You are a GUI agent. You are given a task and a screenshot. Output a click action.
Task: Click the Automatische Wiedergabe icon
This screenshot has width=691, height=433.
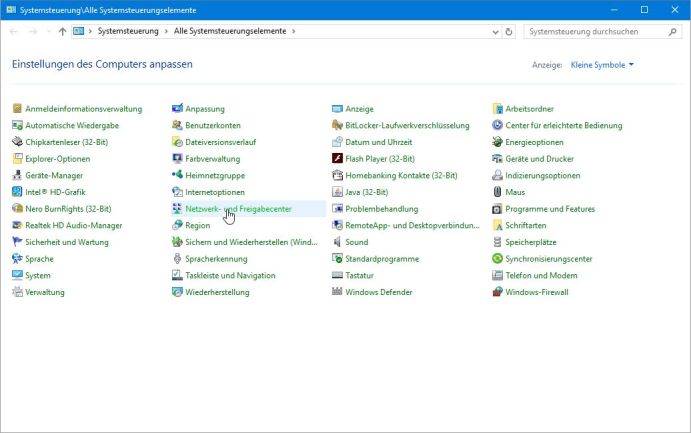[x=17, y=125]
